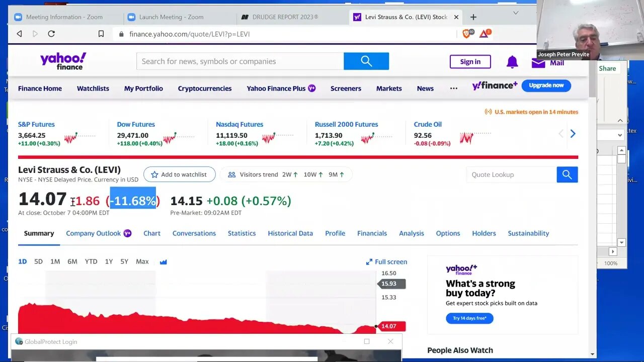Open Finance Home

coord(40,88)
